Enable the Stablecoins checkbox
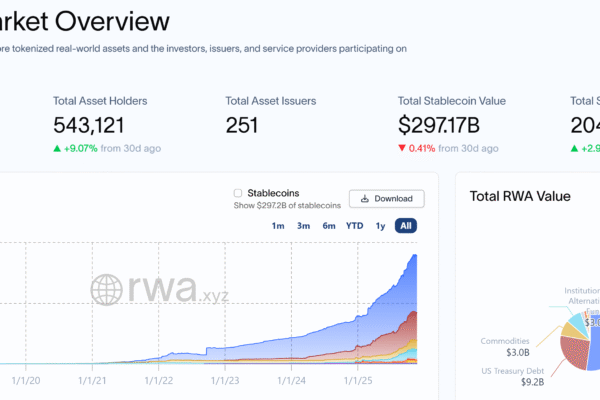The height and width of the screenshot is (400, 600). [237, 193]
